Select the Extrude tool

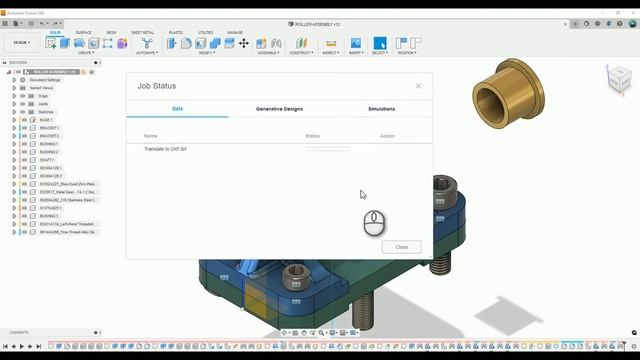click(x=65, y=43)
